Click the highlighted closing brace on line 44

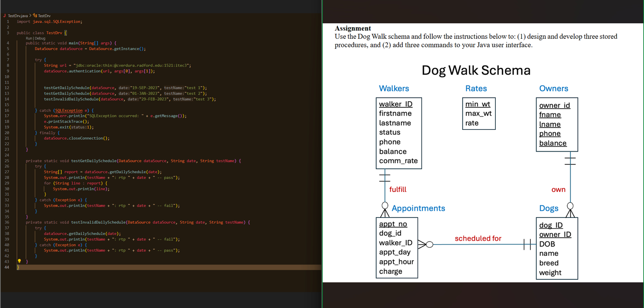18,267
